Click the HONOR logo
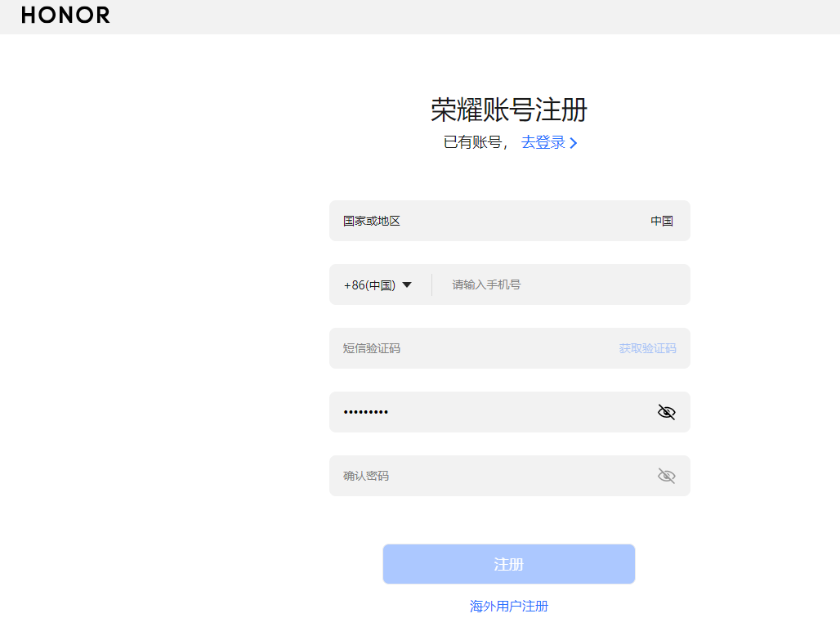The width and height of the screenshot is (840, 627). (x=65, y=15)
